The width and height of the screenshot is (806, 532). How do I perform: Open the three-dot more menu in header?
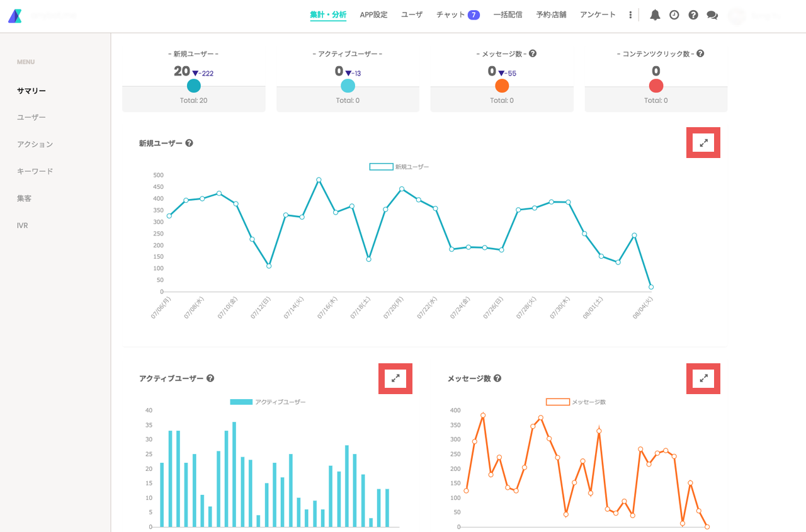click(630, 15)
